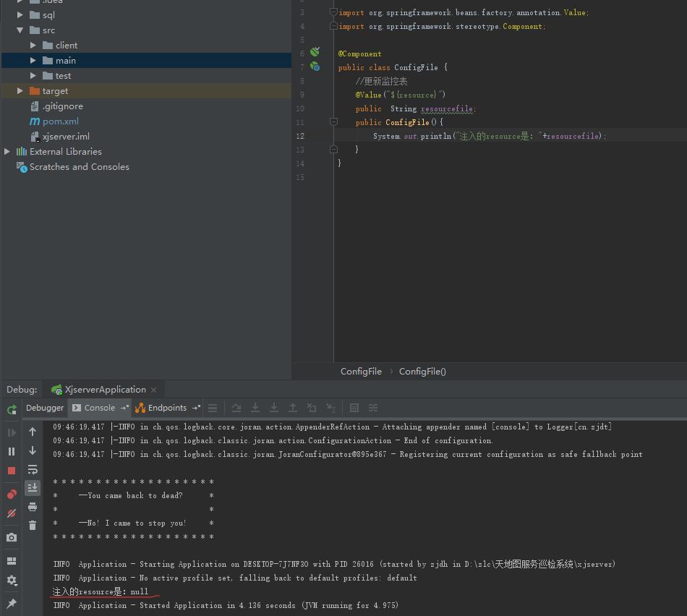The height and width of the screenshot is (616, 687).
Task: Clear all console output with trash icon
Action: tap(33, 526)
